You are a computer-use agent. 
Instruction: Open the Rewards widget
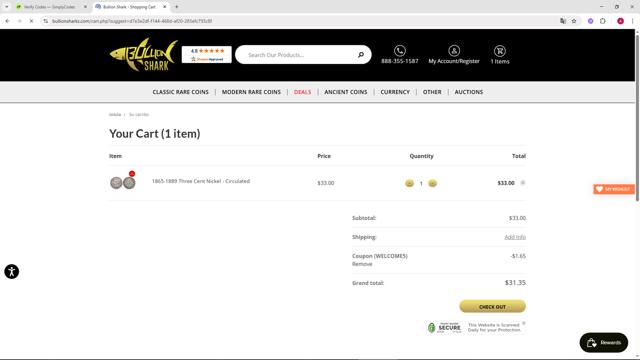click(604, 342)
